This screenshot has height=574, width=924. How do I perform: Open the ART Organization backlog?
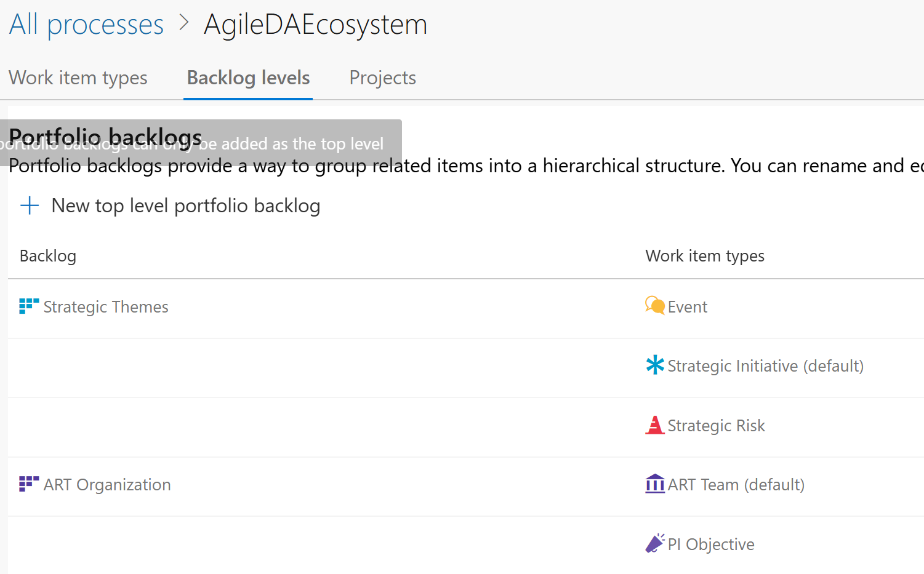pyautogui.click(x=107, y=485)
